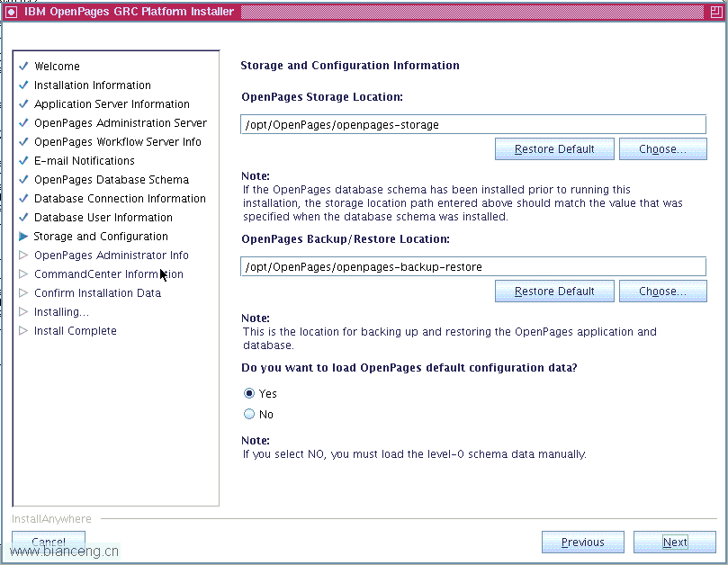Click the checkmark beside OpenPages Database Schema

23,180
